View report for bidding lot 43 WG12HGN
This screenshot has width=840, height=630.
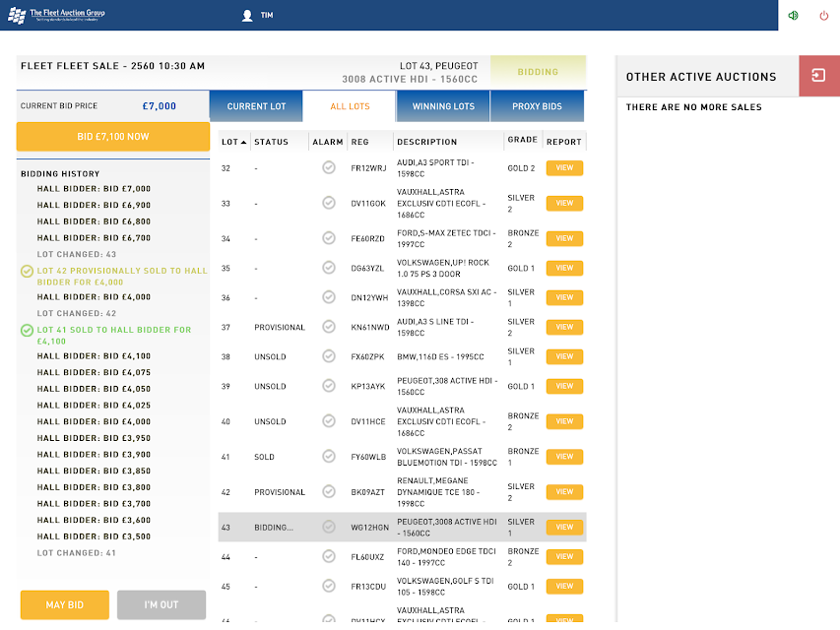(564, 528)
